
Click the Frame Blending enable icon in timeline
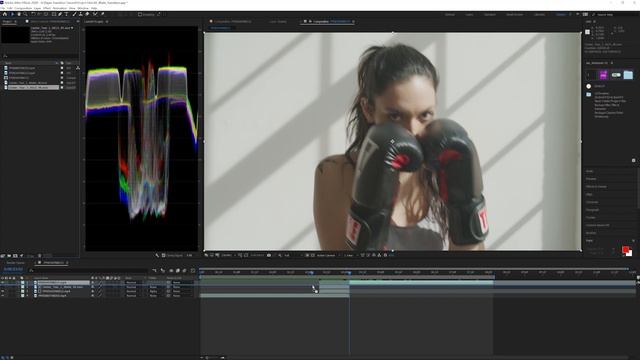click(178, 271)
